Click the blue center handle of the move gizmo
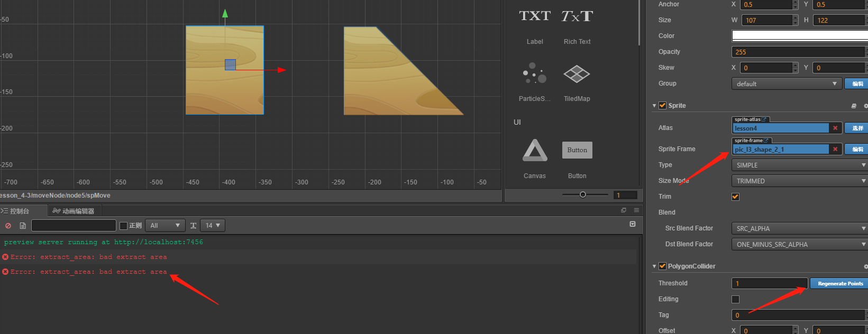This screenshot has height=334, width=868. (230, 64)
